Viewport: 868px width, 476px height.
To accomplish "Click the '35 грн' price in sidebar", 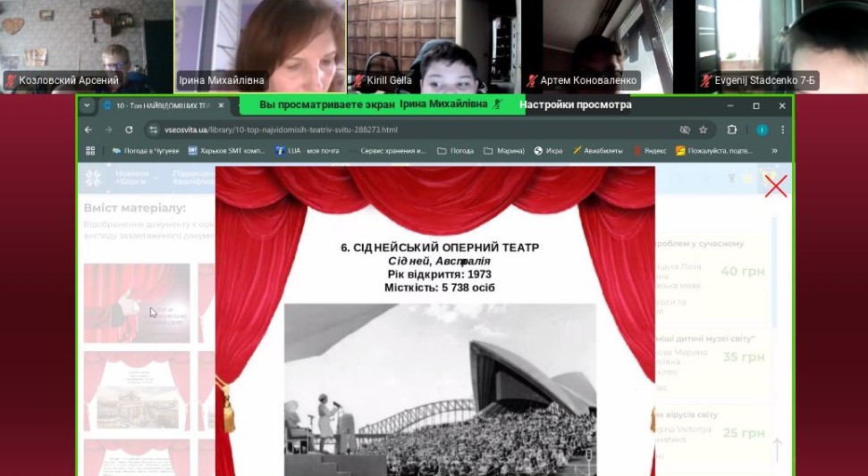I will pos(744,357).
